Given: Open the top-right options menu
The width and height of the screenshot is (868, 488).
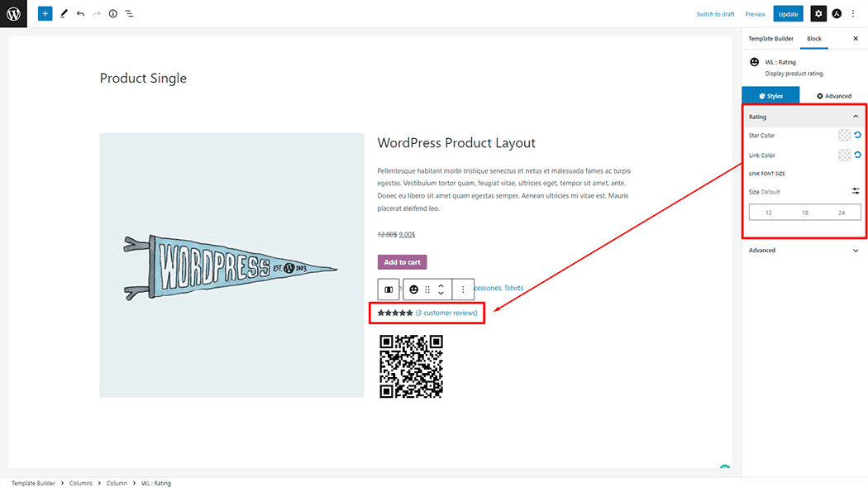Looking at the screenshot, I should 853,14.
